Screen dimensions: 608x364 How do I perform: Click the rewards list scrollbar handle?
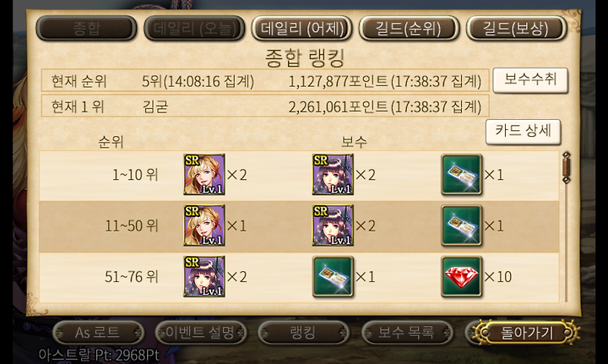tap(567, 168)
